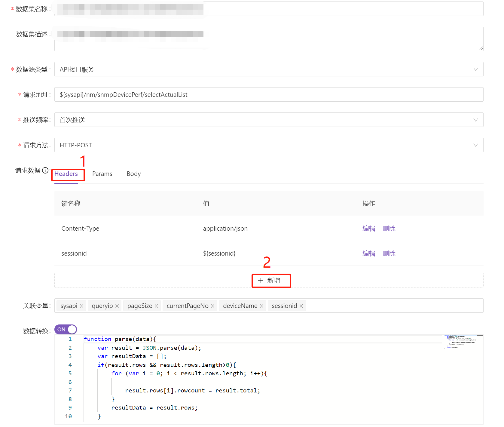Click the 新增 add header button

pos(269,281)
